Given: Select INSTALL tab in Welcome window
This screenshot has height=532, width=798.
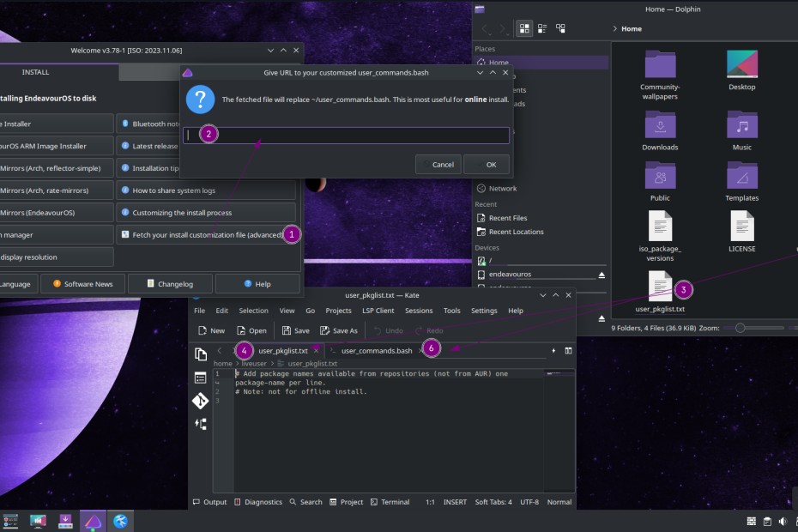Looking at the screenshot, I should click(x=36, y=72).
